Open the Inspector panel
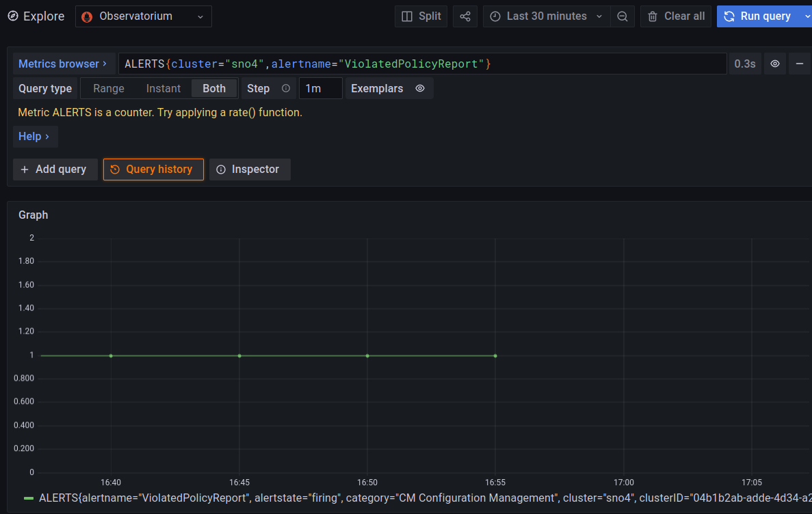The width and height of the screenshot is (812, 514). [249, 170]
